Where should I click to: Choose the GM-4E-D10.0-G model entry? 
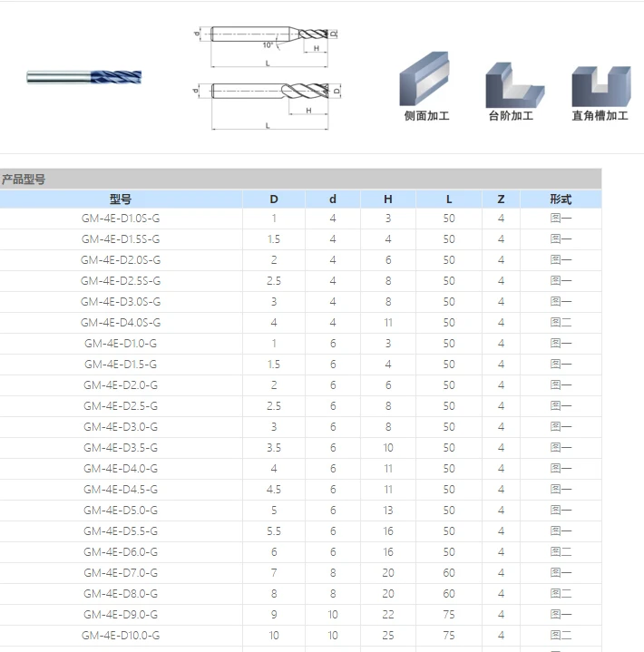tap(121, 636)
